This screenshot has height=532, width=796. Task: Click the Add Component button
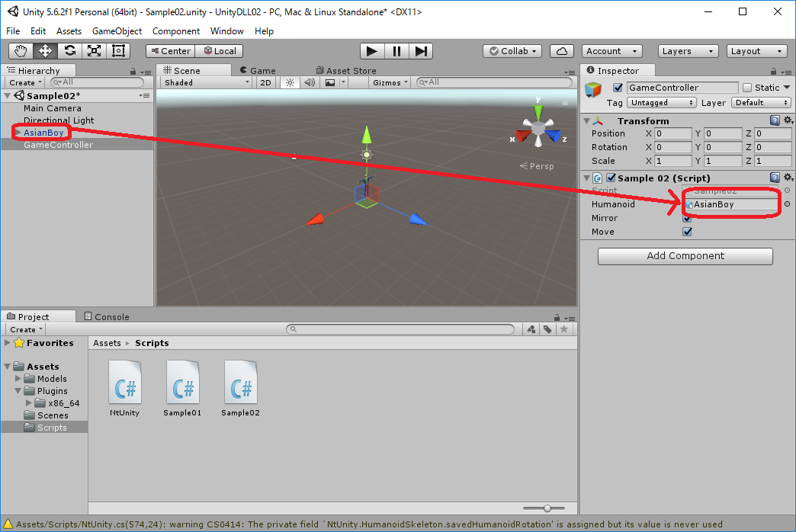click(685, 256)
